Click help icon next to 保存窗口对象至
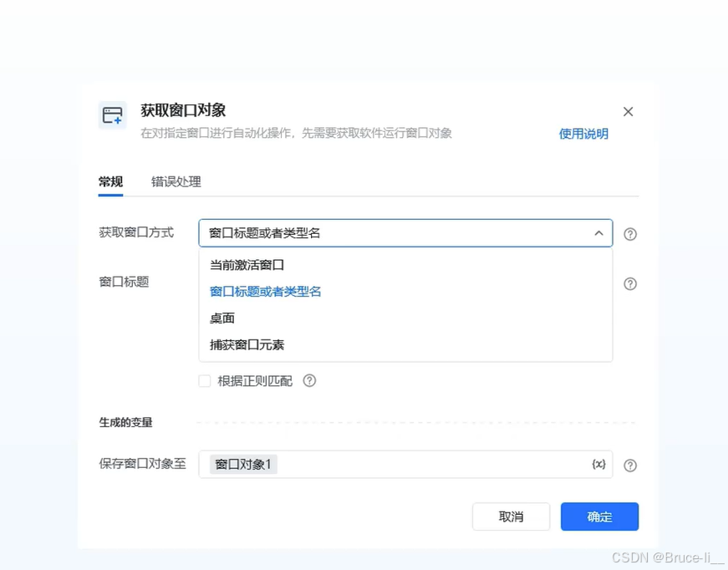Screen dimensions: 728x570 coord(630,465)
